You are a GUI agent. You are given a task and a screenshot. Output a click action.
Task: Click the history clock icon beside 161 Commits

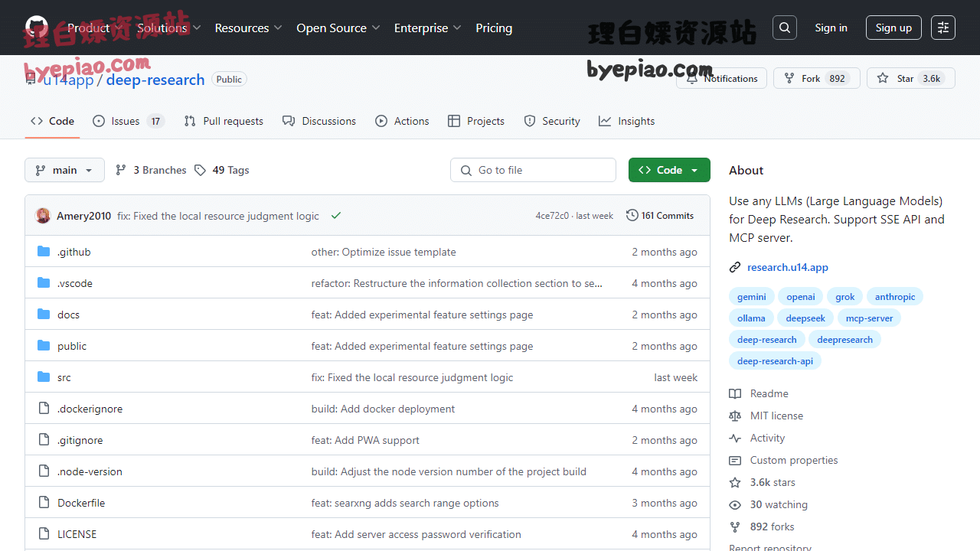click(632, 216)
